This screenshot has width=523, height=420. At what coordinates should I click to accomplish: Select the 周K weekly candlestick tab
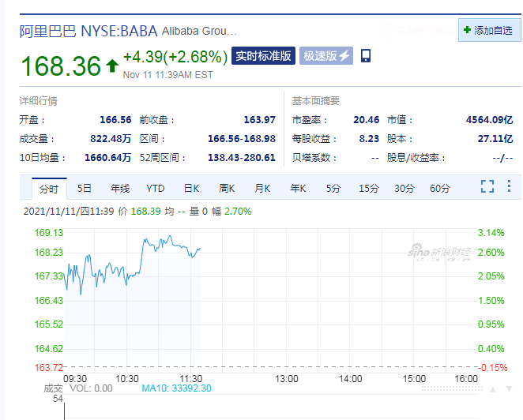coord(227,189)
